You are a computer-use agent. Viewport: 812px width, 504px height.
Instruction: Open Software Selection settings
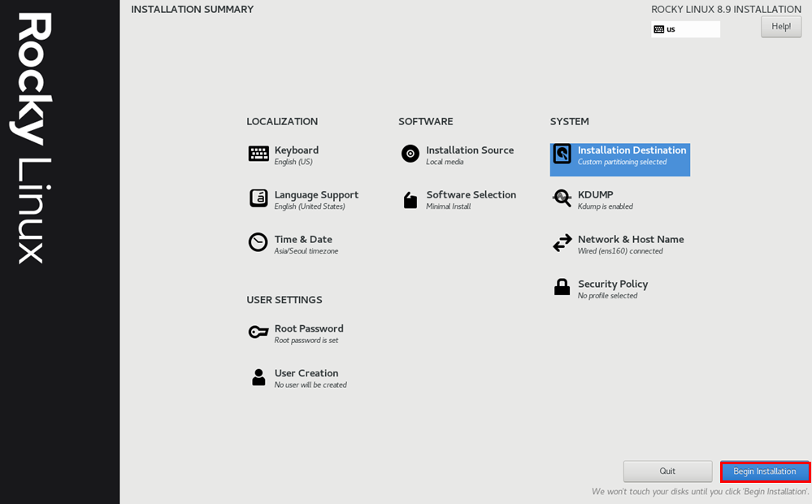tap(471, 195)
